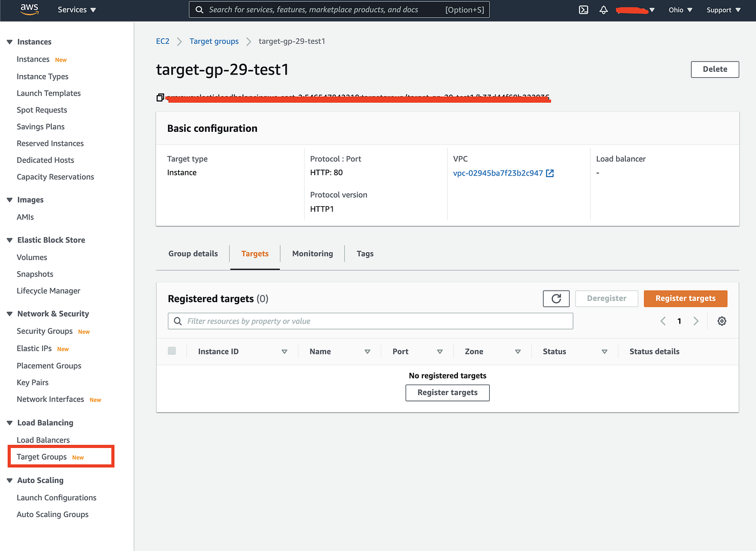Screen dimensions: 756x551
Task: Open Snapshots in the sidebar
Action: [35, 274]
